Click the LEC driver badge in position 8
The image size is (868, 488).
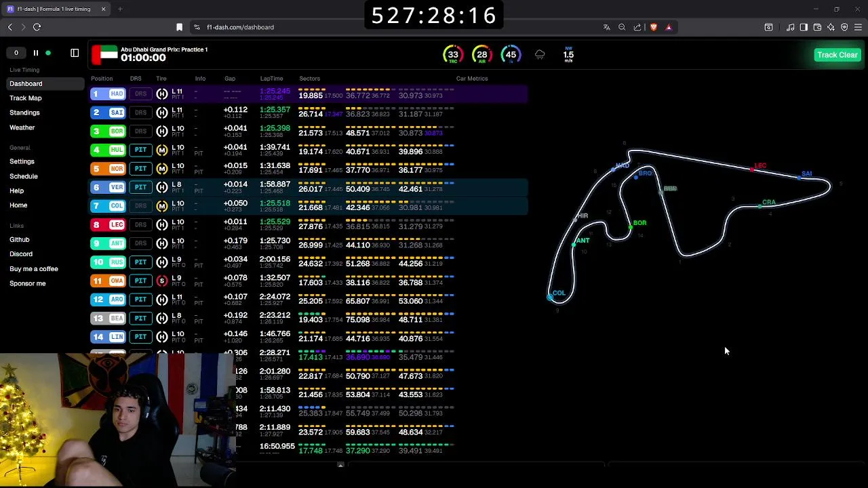click(108, 224)
